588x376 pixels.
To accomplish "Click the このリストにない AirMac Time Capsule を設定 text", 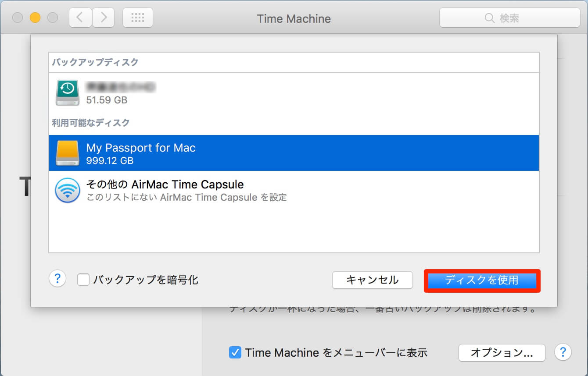I will pos(186,198).
